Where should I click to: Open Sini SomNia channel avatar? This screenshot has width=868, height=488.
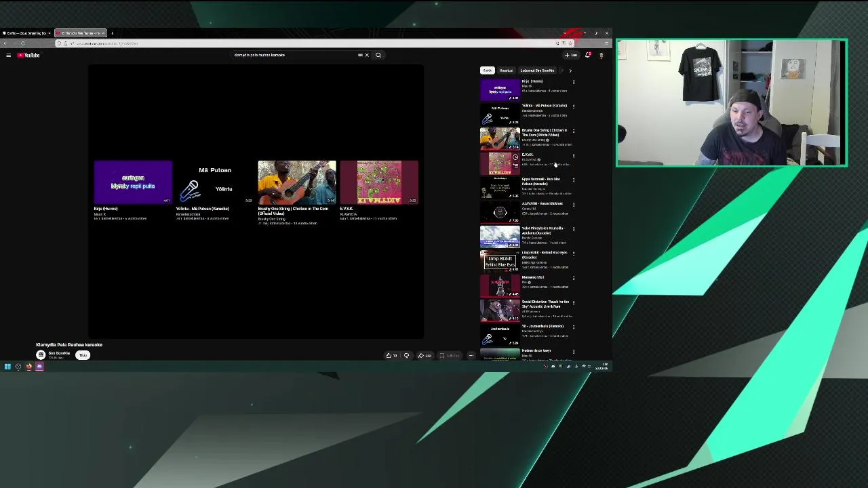[41, 355]
